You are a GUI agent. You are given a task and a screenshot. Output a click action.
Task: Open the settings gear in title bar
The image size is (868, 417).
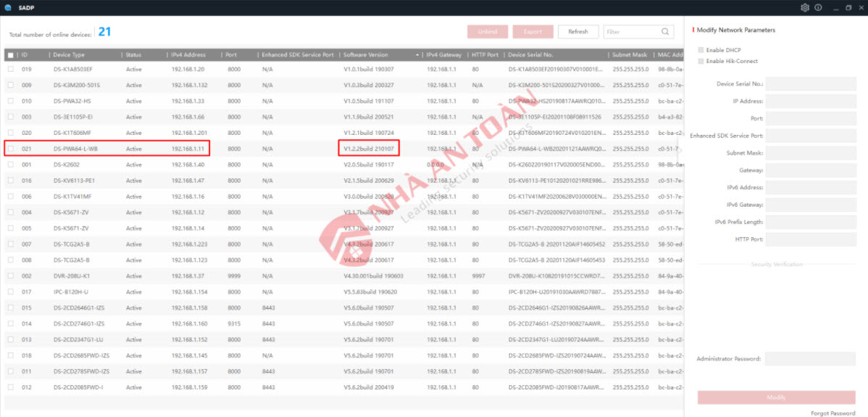tap(805, 7)
